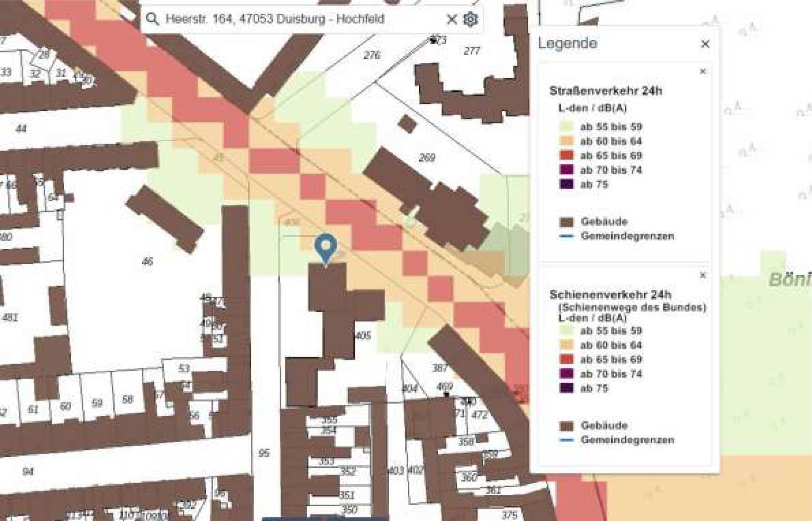Click Straßenverkehr 'ab 55 bis 59' swatch
Viewport: 812px width, 521px height.
(x=566, y=127)
